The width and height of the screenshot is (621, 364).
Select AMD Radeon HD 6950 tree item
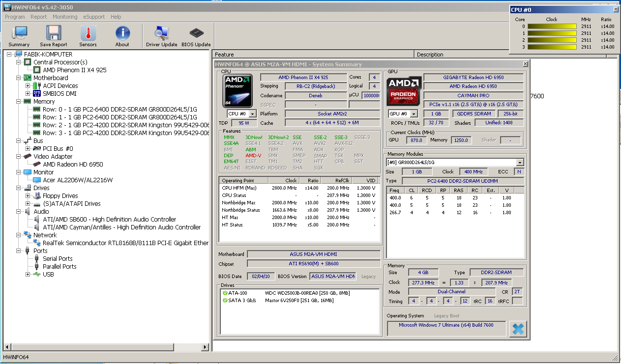[73, 164]
